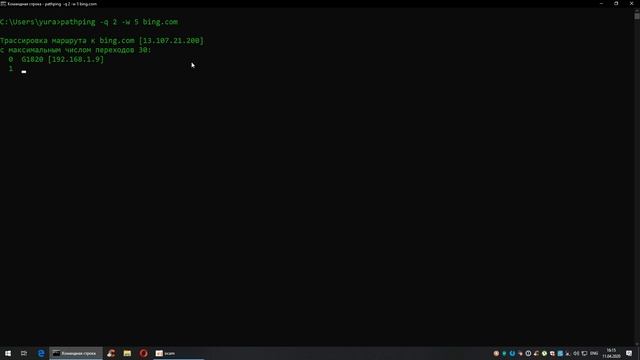The width and height of the screenshot is (640, 360).
Task: Click the console vertical scrollbar thumb
Action: pyautogui.click(x=637, y=16)
